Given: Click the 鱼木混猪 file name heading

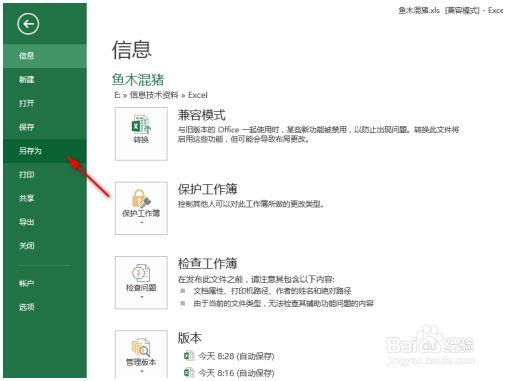Looking at the screenshot, I should (x=138, y=80).
